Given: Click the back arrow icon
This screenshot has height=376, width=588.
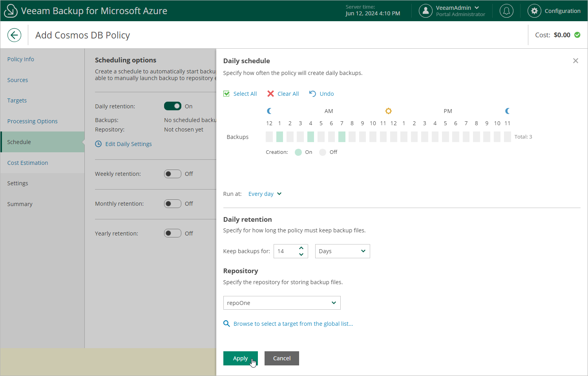Looking at the screenshot, I should [x=14, y=35].
